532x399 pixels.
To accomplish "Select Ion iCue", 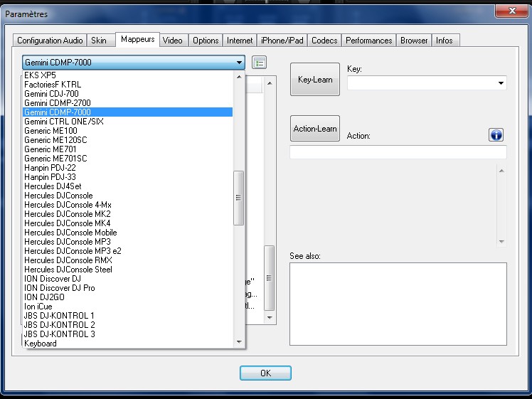I will tap(127, 307).
